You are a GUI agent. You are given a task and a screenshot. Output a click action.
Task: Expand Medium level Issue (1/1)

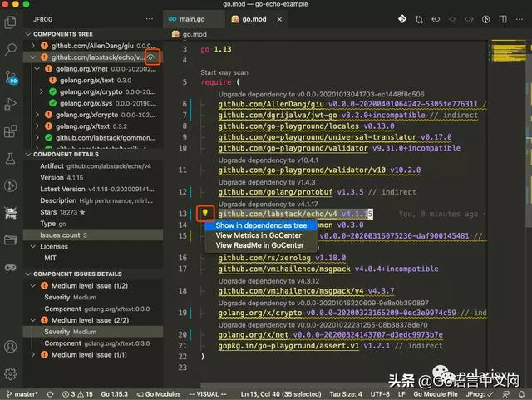click(x=33, y=355)
